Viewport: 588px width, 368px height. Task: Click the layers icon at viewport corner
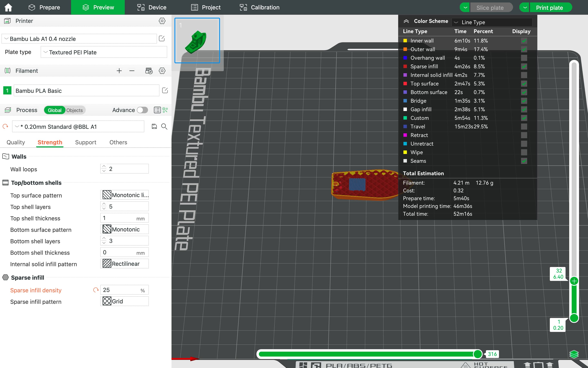click(x=574, y=354)
